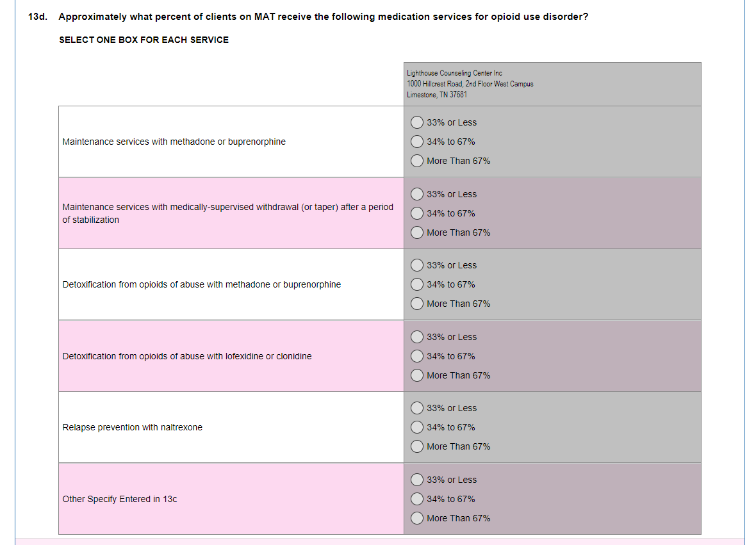Choose '34% to 67%' for Other Specify in 13c
Image resolution: width=756 pixels, height=545 pixels.
click(x=417, y=500)
